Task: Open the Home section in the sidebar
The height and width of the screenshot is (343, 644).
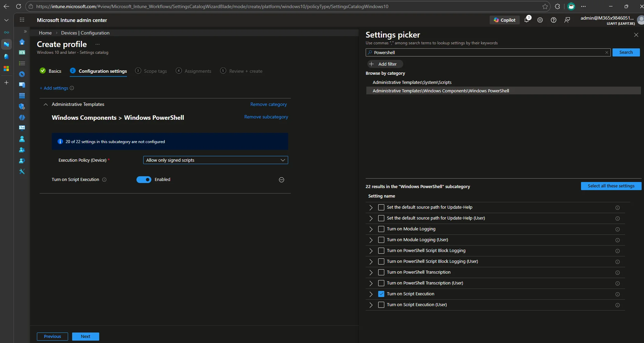Action: (x=22, y=42)
